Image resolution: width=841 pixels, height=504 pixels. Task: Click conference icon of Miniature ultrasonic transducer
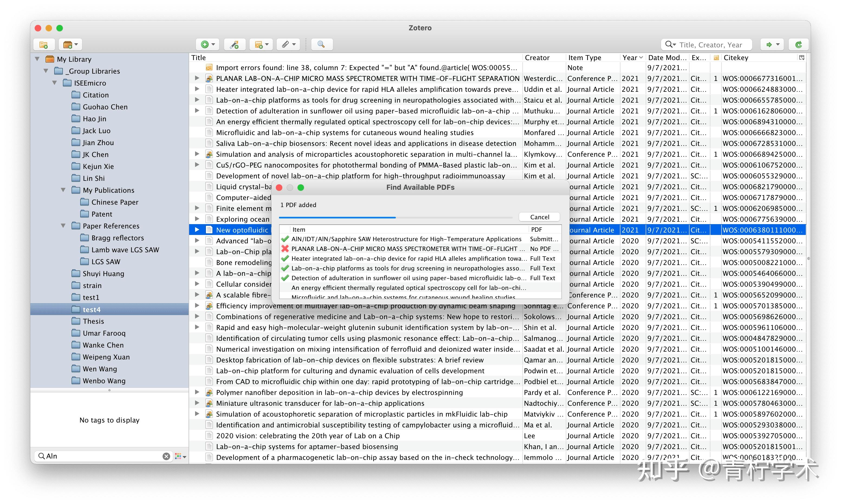tap(209, 403)
